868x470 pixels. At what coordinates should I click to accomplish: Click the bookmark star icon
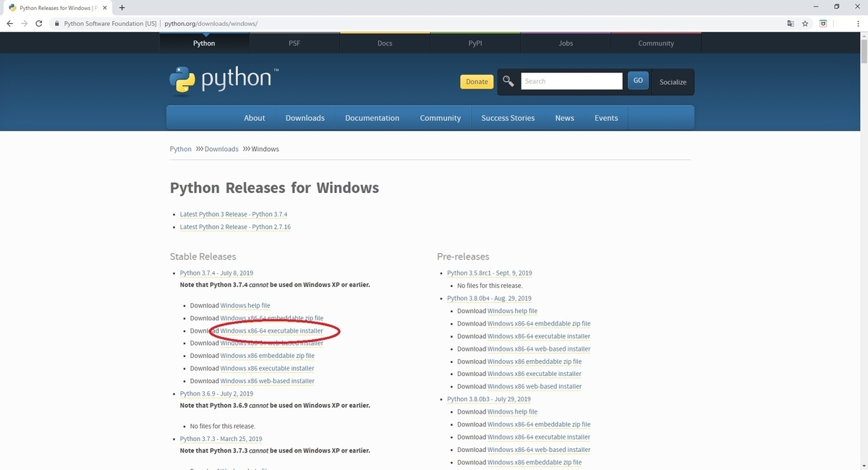[805, 23]
